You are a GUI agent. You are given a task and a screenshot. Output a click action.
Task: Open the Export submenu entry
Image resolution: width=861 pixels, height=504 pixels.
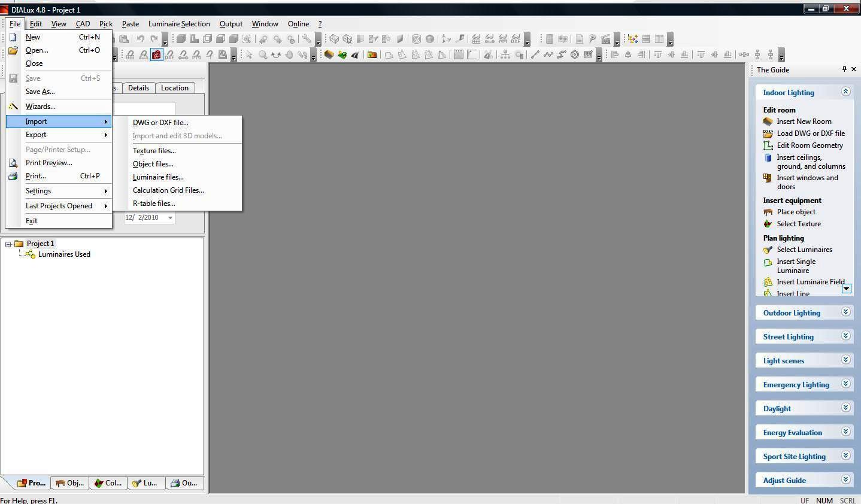click(59, 135)
